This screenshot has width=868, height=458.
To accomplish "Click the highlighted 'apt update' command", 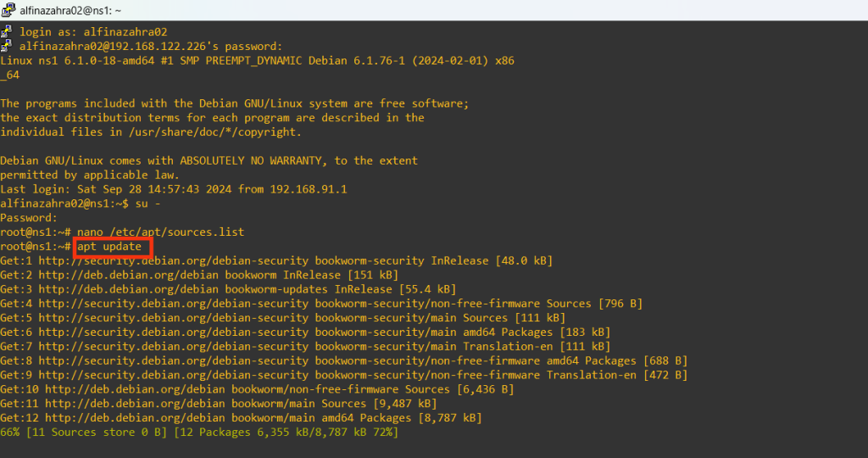I will (x=111, y=247).
